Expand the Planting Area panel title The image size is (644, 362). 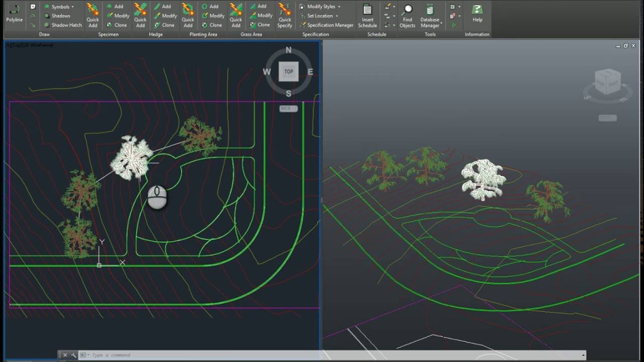point(203,34)
